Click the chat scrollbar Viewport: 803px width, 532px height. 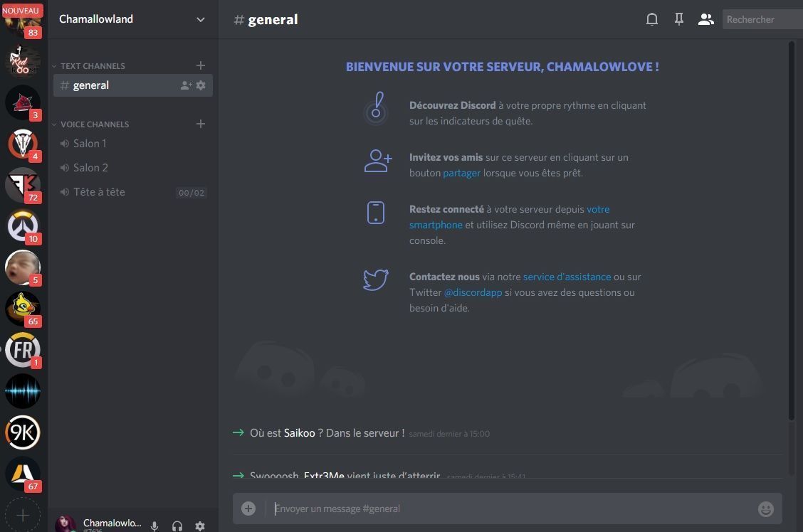point(791,230)
